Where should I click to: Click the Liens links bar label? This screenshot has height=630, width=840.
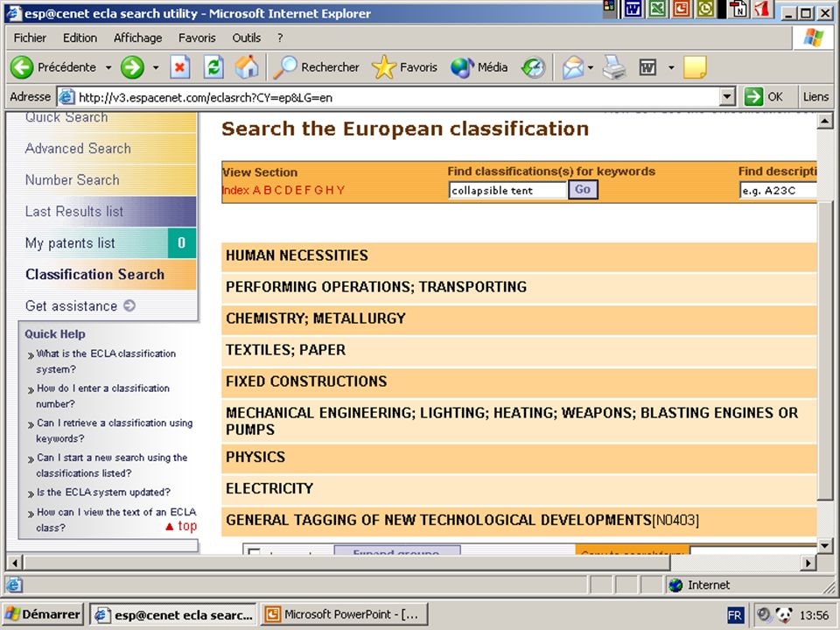pyautogui.click(x=815, y=97)
